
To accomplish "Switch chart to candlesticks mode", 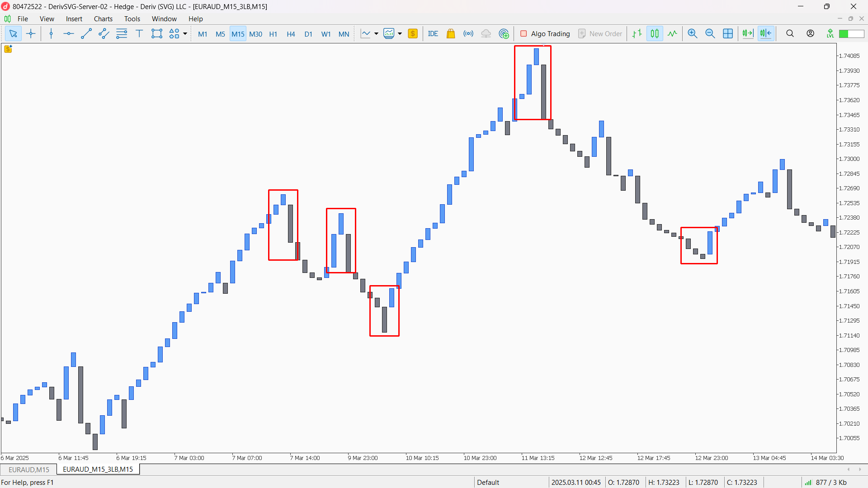I will coord(655,34).
